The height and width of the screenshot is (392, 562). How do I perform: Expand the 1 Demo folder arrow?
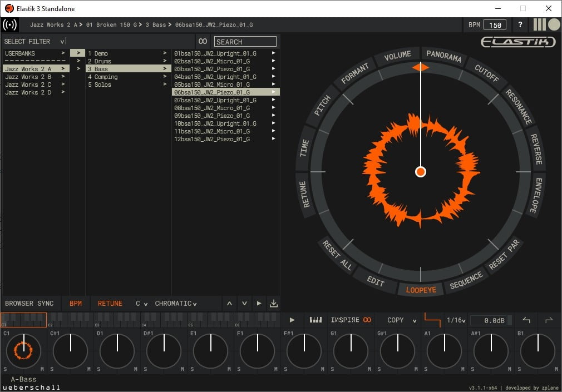point(165,53)
